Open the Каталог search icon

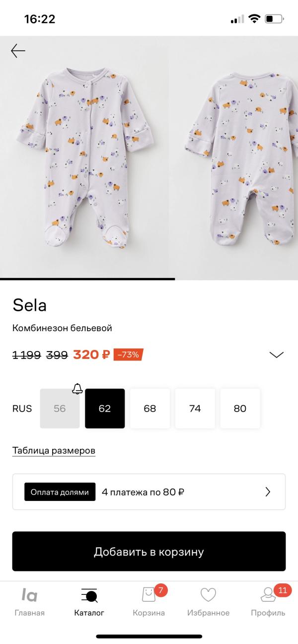89,595
